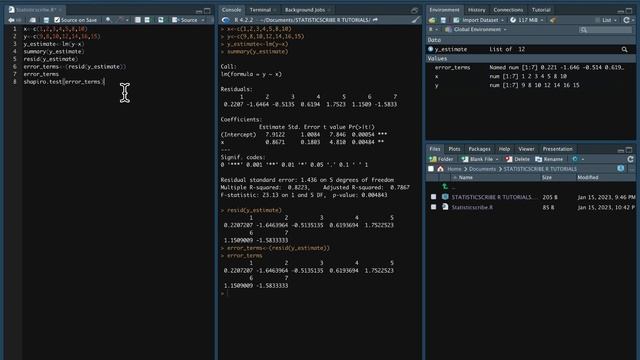Click the compile report notebook icon
The height and width of the screenshot is (360, 640).
click(138, 20)
